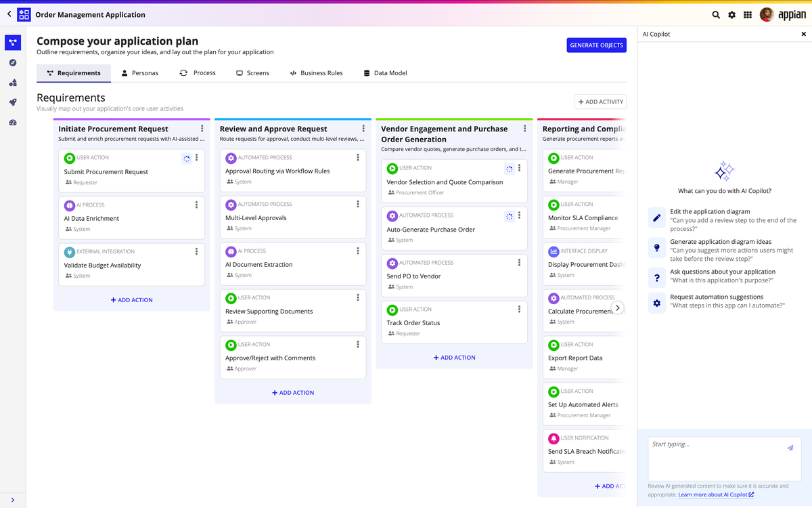Click the send arrow in AI Copilot chat

point(789,447)
